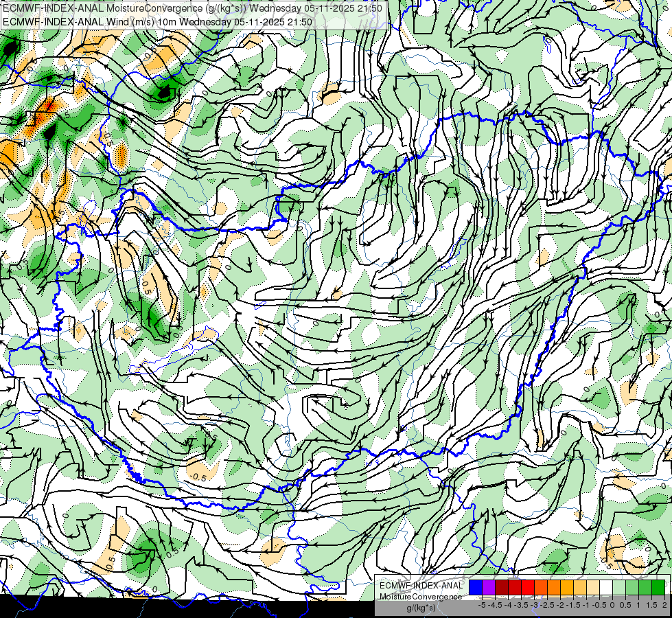Click the dark maroon legend swatch

coord(502,587)
